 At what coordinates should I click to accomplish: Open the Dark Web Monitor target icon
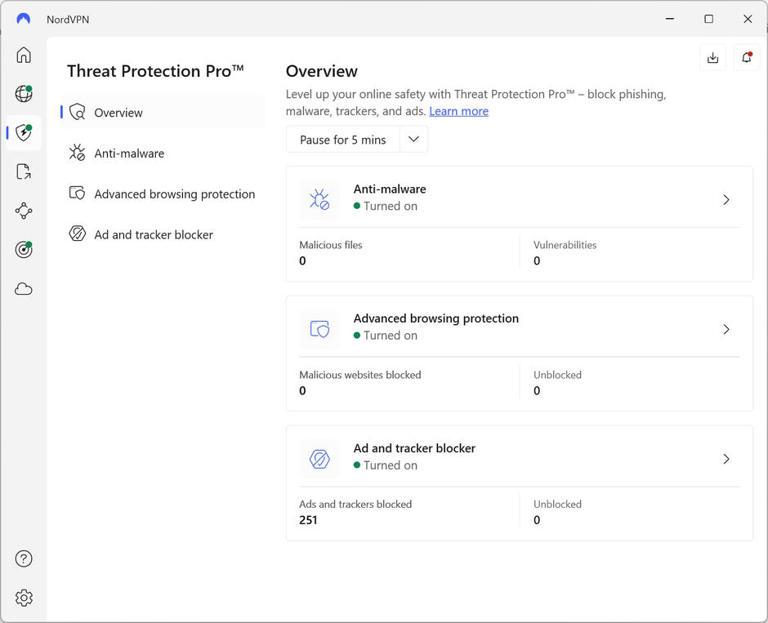click(24, 250)
